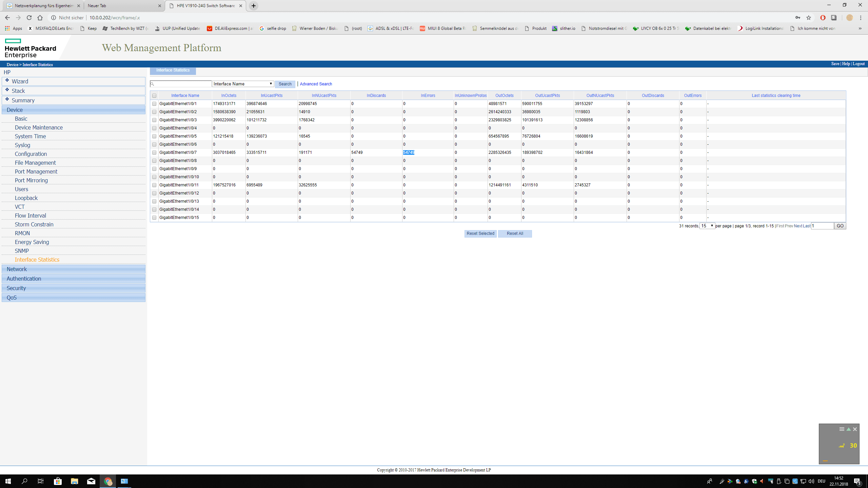Image resolution: width=868 pixels, height=488 pixels.
Task: Open Chrome three-dot menu
Action: click(861, 18)
